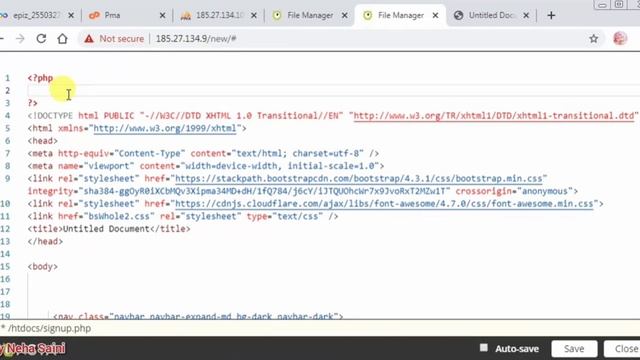Bookmark this page with star icon
The image size is (640, 360).
tap(593, 39)
